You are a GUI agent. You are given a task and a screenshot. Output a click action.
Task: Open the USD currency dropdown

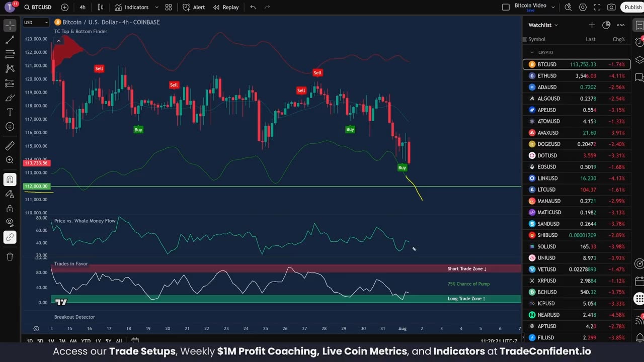36,22
